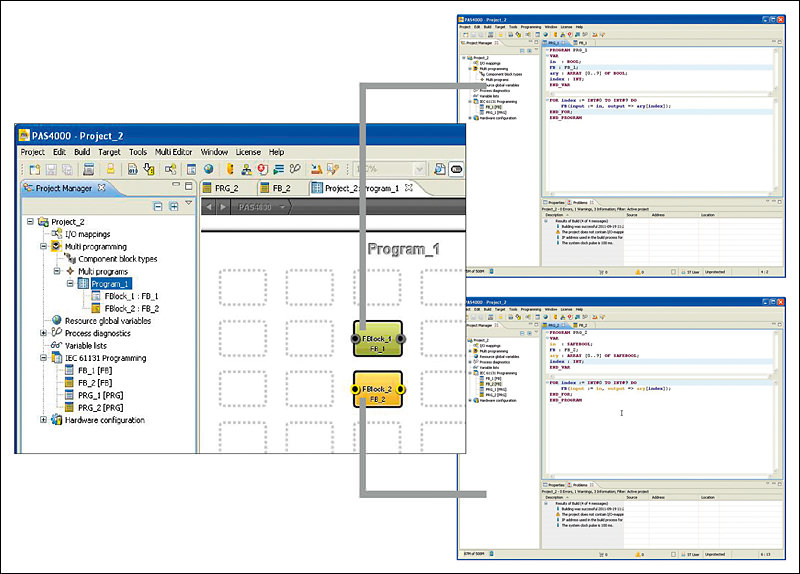
Task: Open the License menu
Action: click(248, 152)
